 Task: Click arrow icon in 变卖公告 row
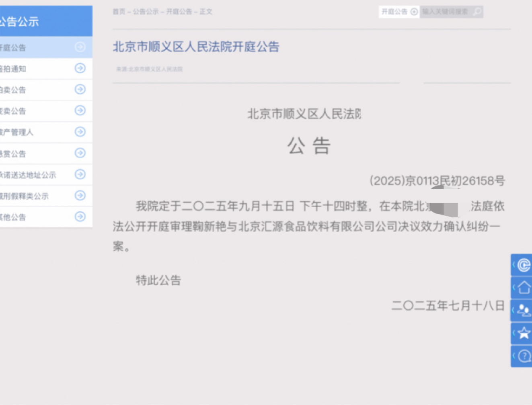tap(80, 110)
